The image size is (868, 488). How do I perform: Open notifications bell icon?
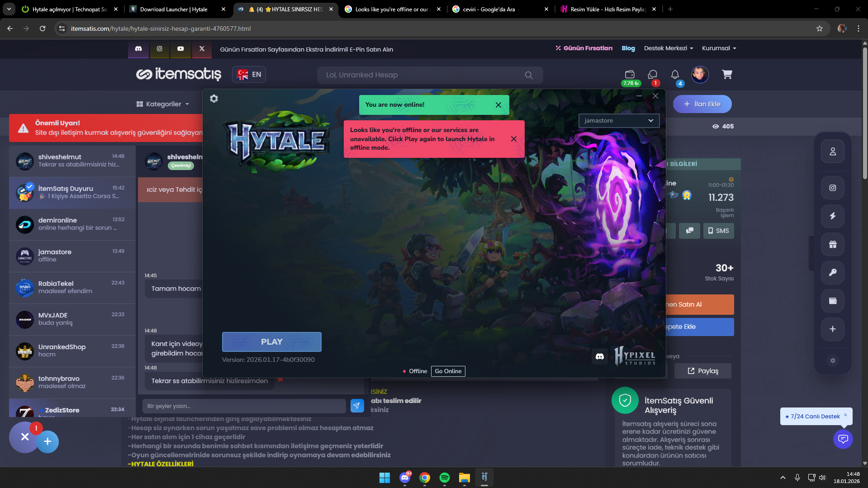[x=675, y=75]
